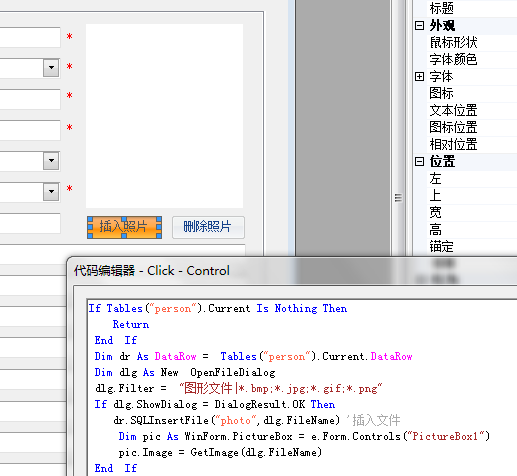The height and width of the screenshot is (476, 517).
Task: Open the second field's dropdown arrow
Action: tap(51, 68)
